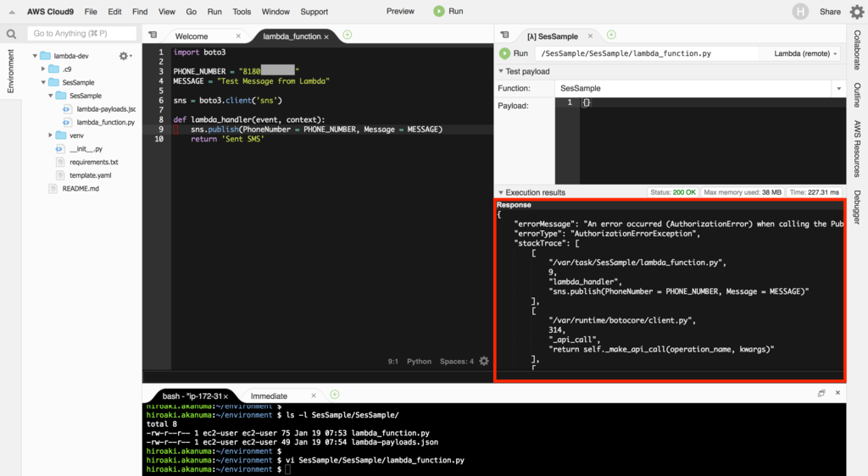The image size is (868, 476).
Task: Click Spaces: 4 indentation setting
Action: (x=457, y=362)
